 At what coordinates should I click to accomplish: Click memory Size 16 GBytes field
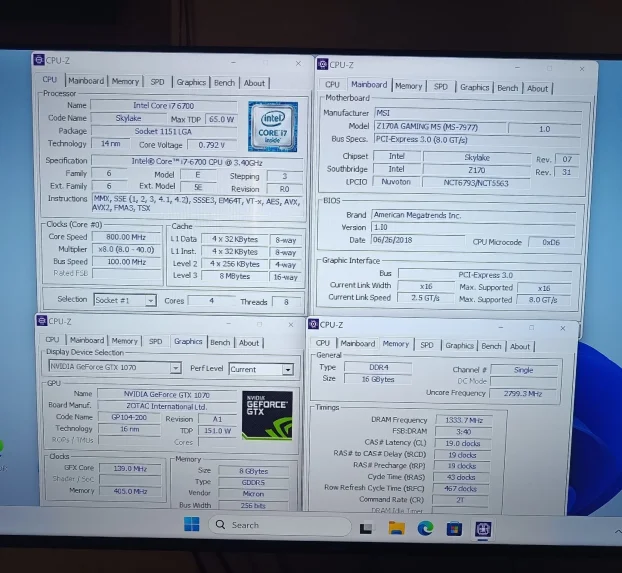tap(378, 379)
